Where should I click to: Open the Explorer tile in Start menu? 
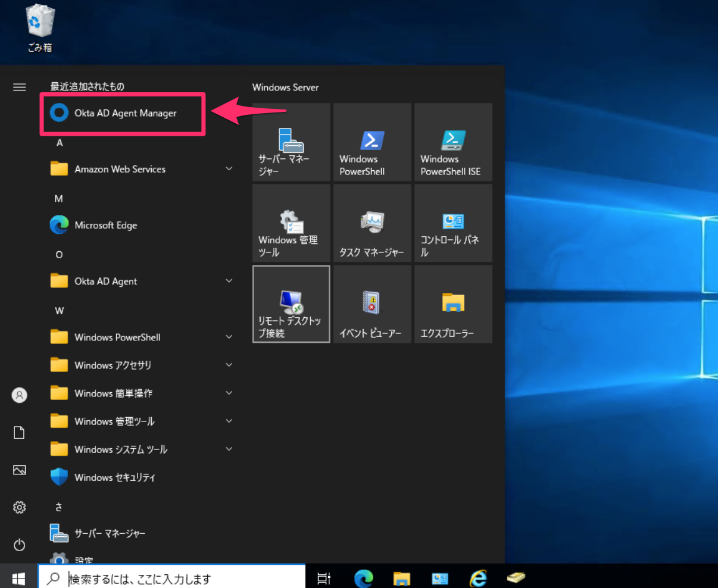453,304
